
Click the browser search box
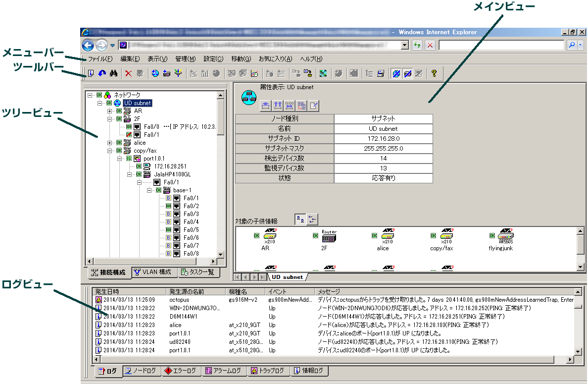501,46
